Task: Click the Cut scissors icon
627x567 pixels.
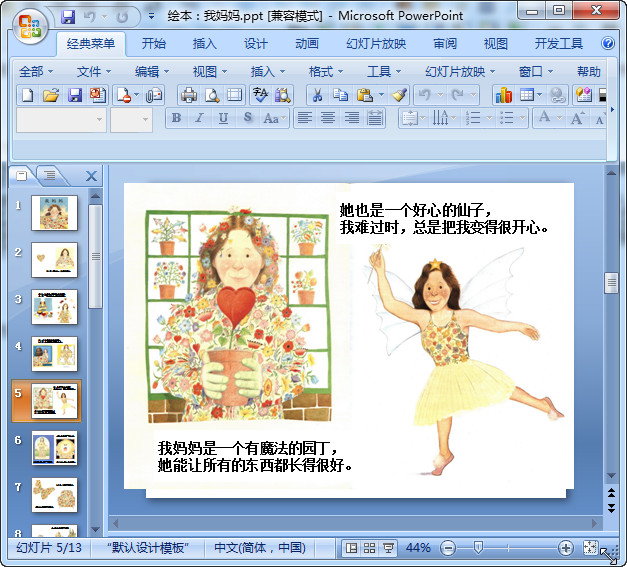Action: pos(316,95)
